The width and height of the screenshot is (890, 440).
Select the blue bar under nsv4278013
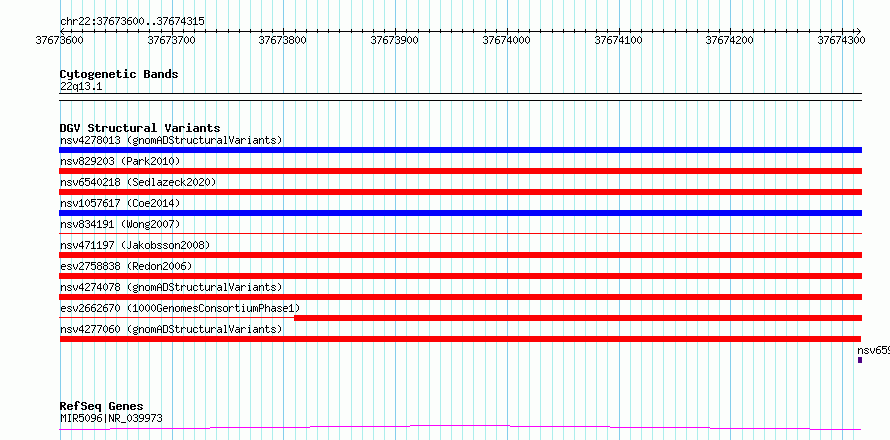point(460,150)
